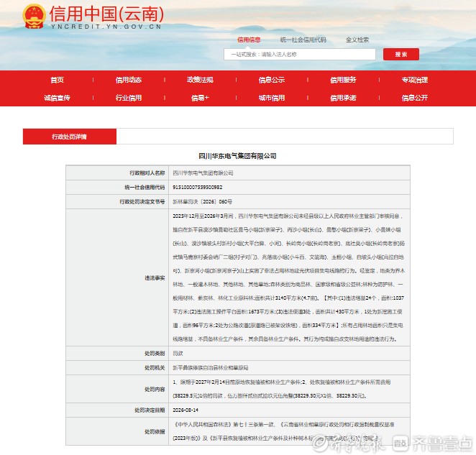Click credit code 91510000755950098Z
Viewport: 476px width, 455px height.
[x=197, y=188]
